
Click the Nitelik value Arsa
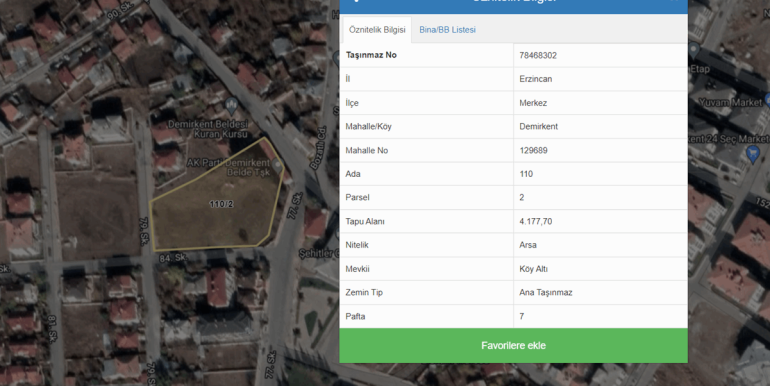(x=528, y=245)
